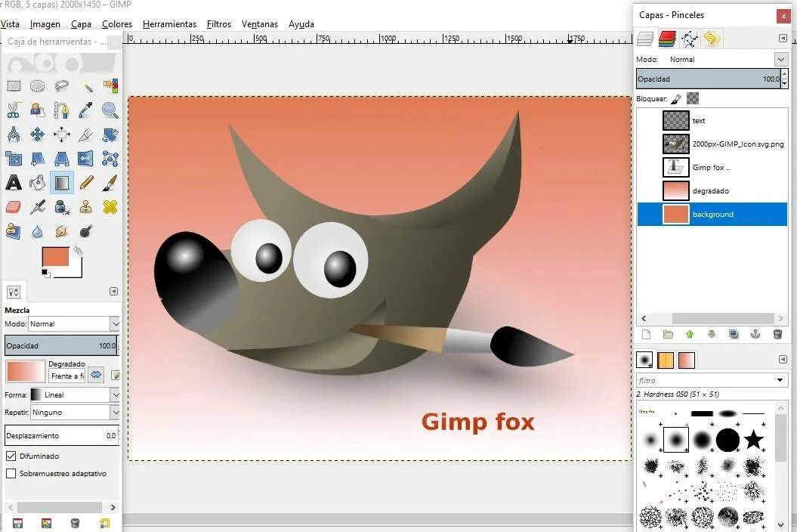Select the Measure compass tool

(14, 135)
